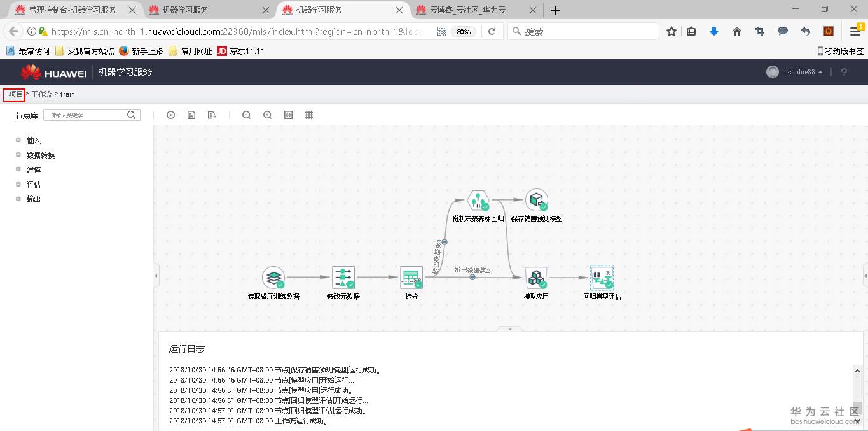Go to browser home page
This screenshot has height=431, width=868.
737,32
